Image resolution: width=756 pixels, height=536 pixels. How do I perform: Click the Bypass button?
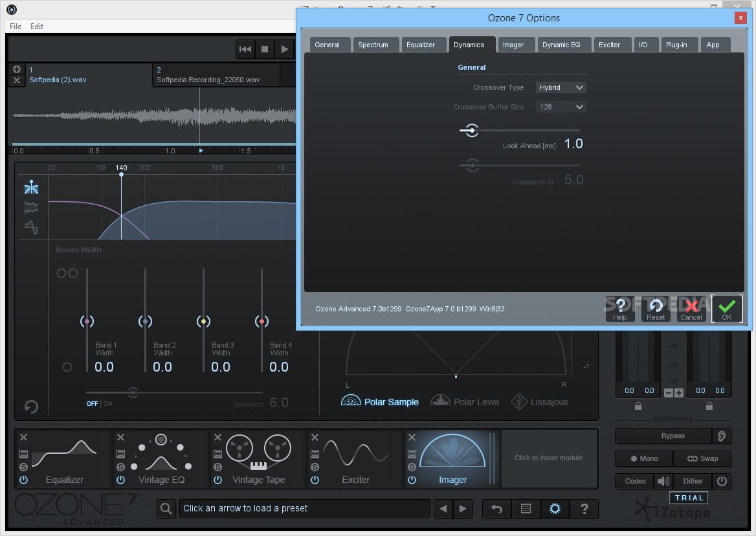[664, 436]
